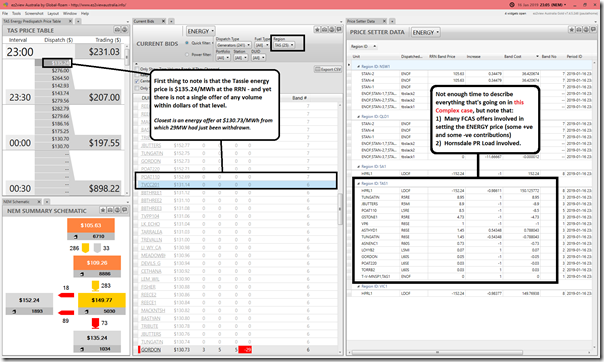This screenshot has width=604, height=362.
Task: Click the Region ID grouping chip
Action: point(363,46)
